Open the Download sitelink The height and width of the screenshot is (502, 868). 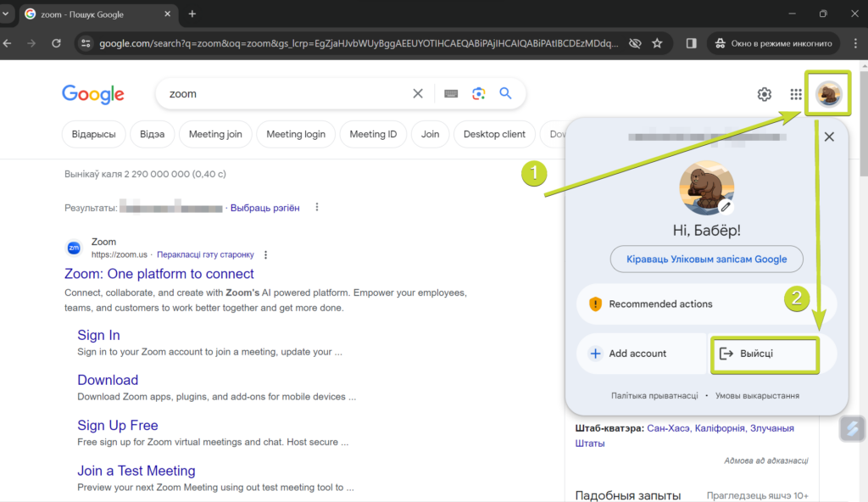coord(108,380)
